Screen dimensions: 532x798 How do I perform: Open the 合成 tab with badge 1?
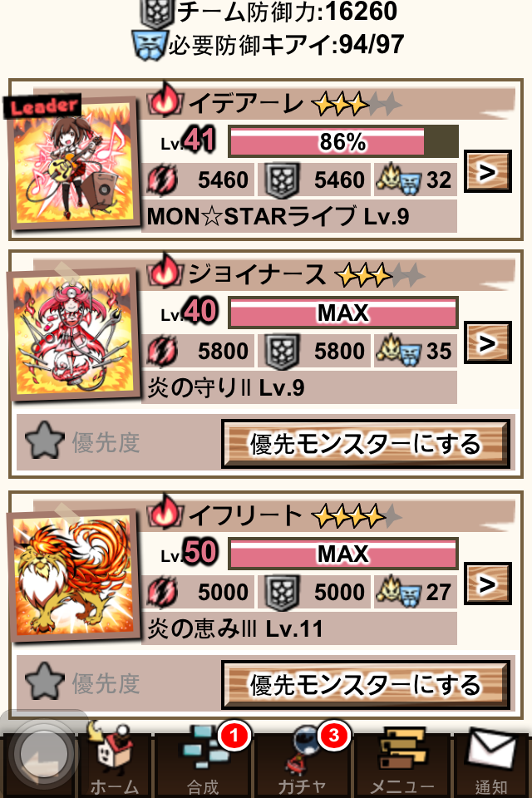pyautogui.click(x=205, y=762)
